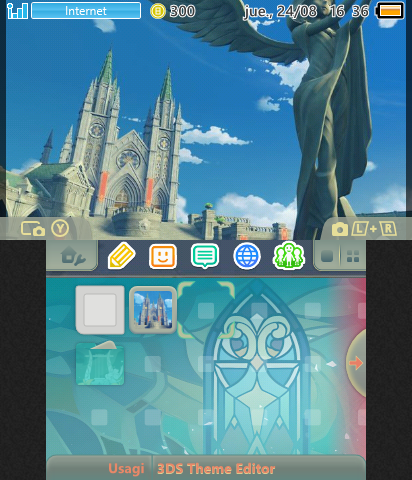
Task: Launch the cathedral theme app tile
Action: 153,310
